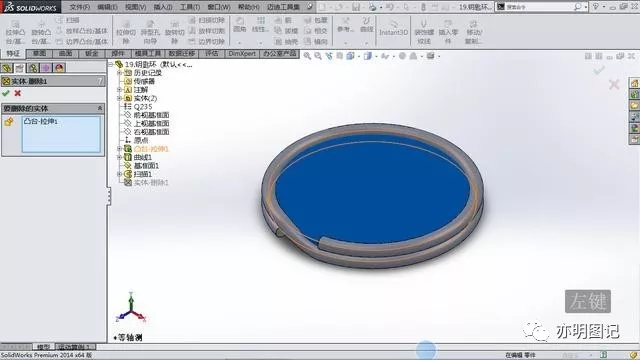
Task: Open the FeatureManager design tree tab icon
Action: [6, 68]
